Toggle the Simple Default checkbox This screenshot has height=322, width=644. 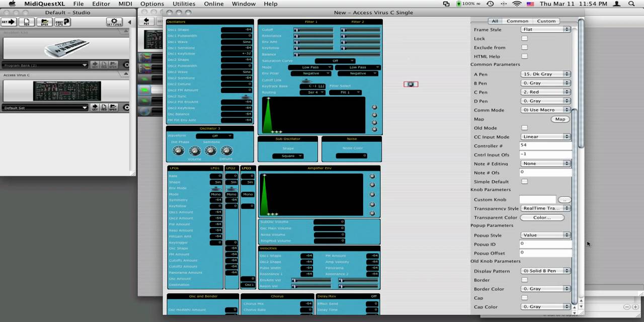click(524, 181)
